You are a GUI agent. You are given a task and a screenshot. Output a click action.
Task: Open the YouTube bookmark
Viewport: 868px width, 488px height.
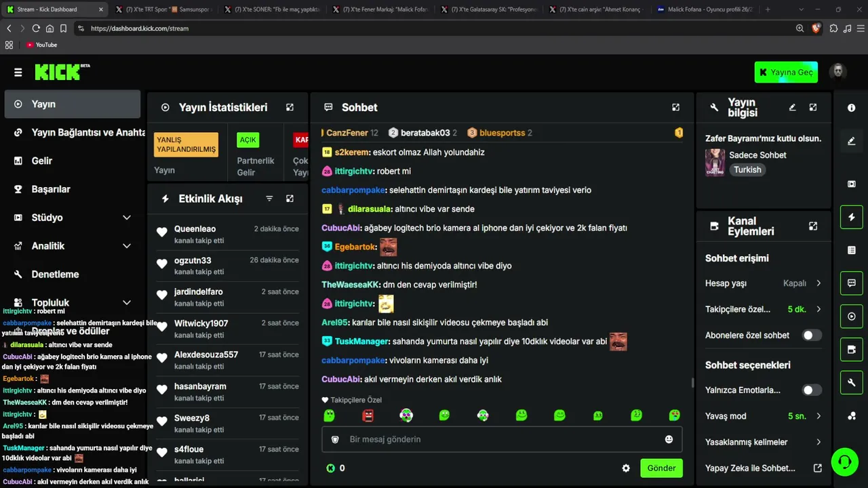click(x=41, y=45)
